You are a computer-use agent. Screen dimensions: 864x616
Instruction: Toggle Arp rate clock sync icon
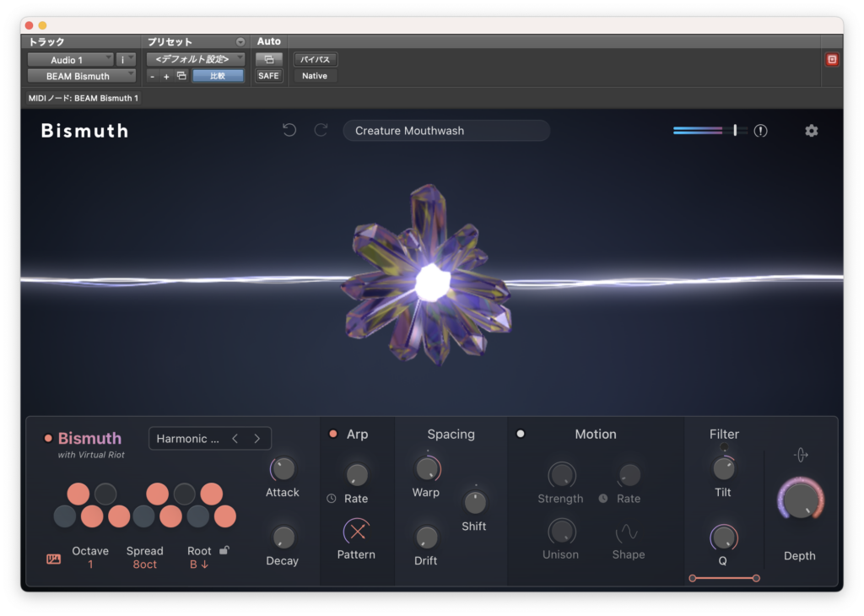(x=331, y=498)
